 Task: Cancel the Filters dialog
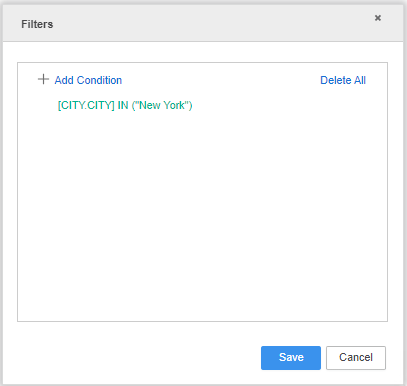click(x=356, y=358)
